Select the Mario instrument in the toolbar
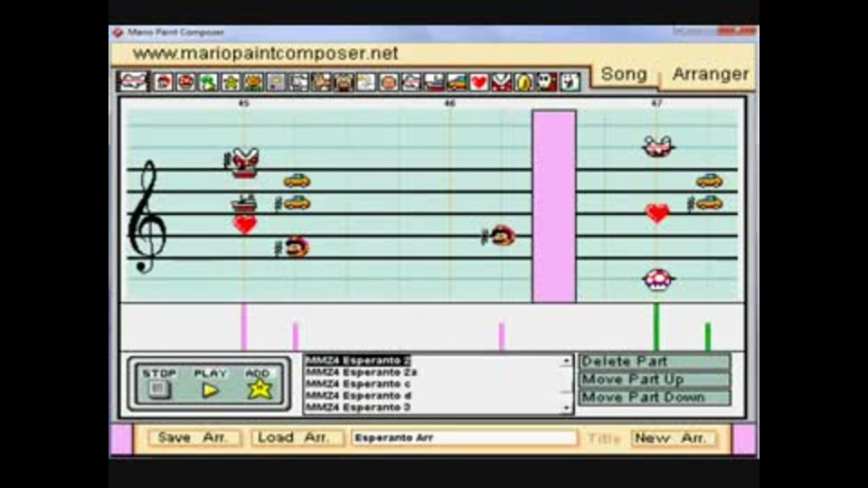This screenshot has width=868, height=488. click(163, 82)
